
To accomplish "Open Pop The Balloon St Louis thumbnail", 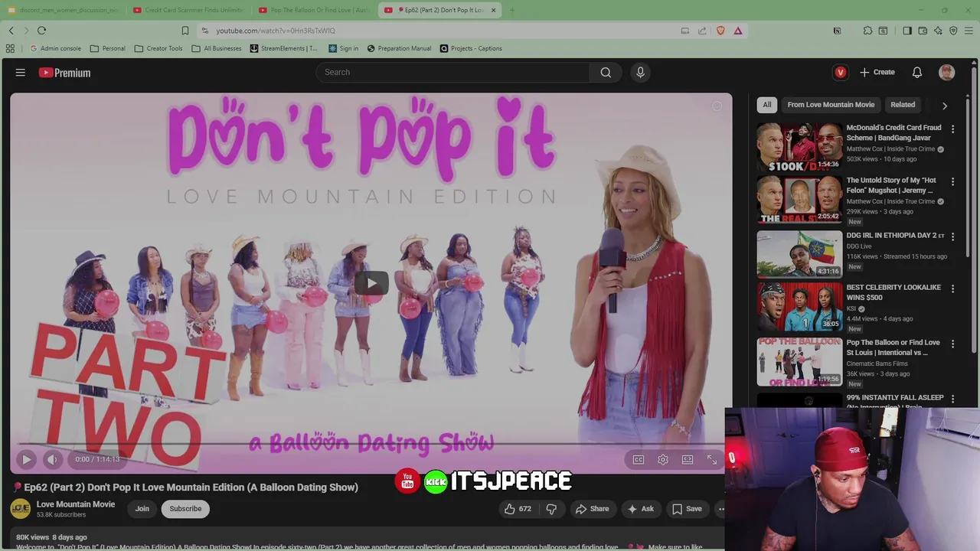I will point(799,362).
